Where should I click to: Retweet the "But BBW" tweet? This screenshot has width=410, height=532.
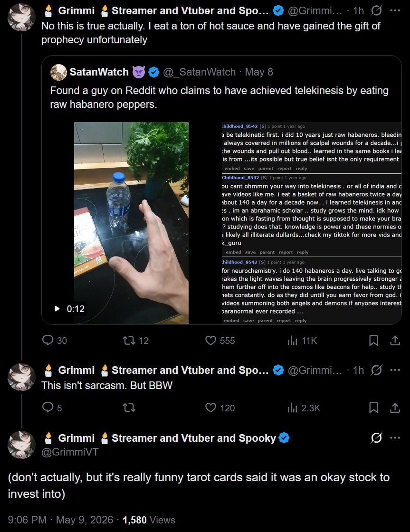click(129, 408)
